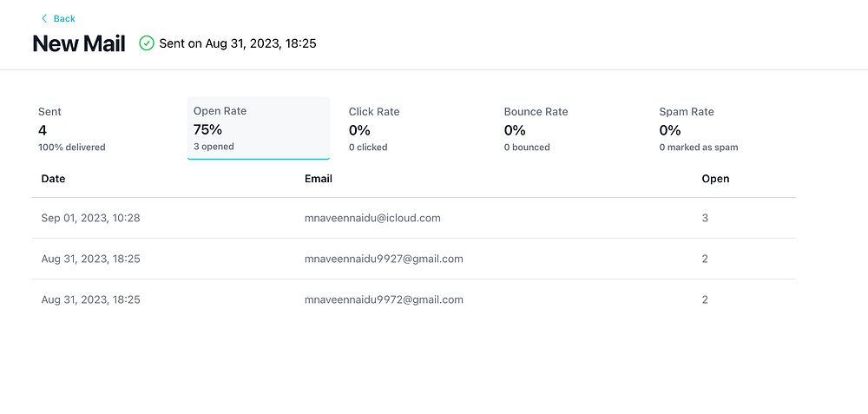Click the Sent on Aug 31 status text
The height and width of the screenshot is (414, 868).
[x=237, y=43]
